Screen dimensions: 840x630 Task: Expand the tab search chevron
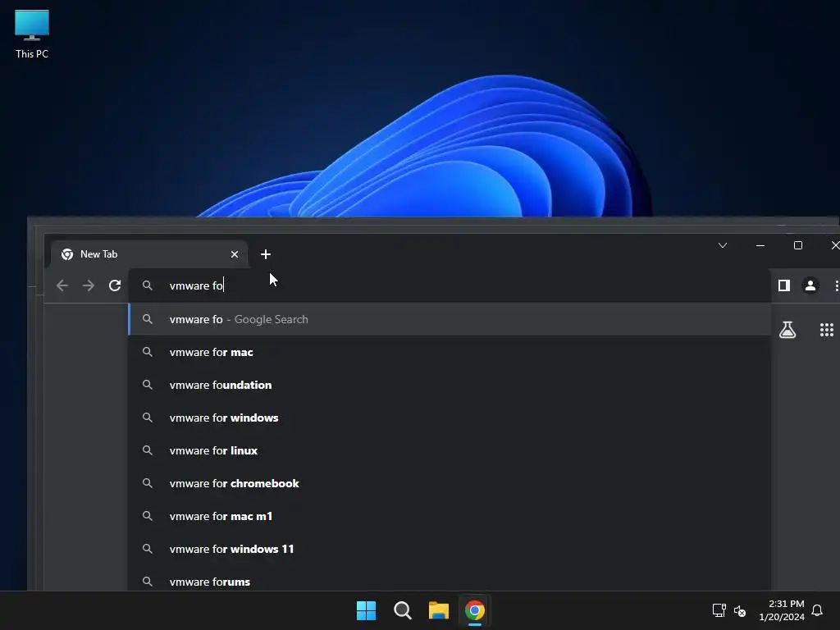tap(723, 245)
